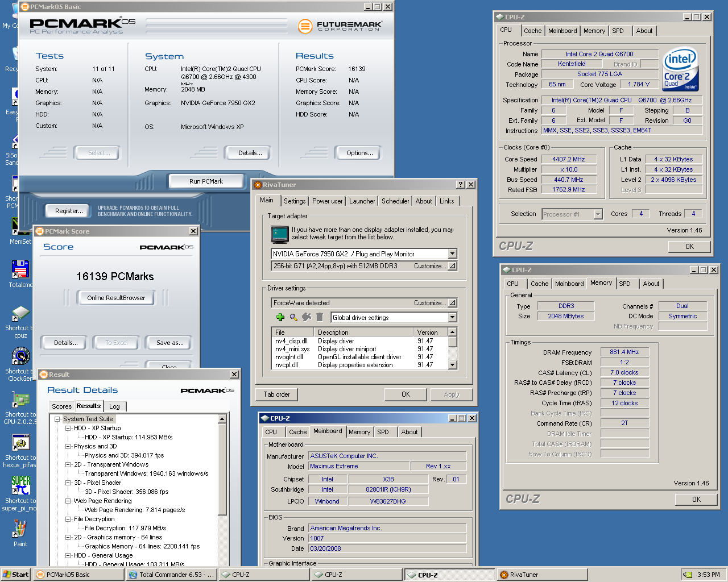Click Options... in the PCMark05 Results section
Screen dimensions: 728x582
click(x=359, y=153)
